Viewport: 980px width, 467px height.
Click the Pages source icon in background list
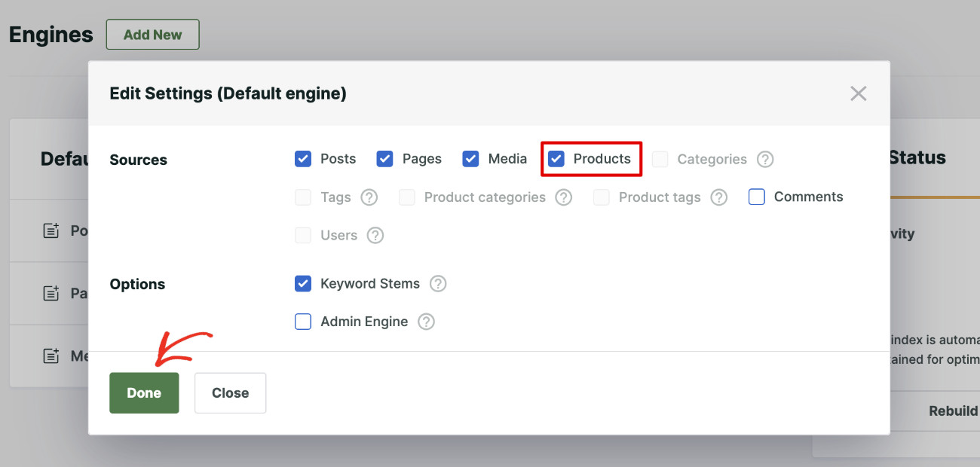coord(51,293)
